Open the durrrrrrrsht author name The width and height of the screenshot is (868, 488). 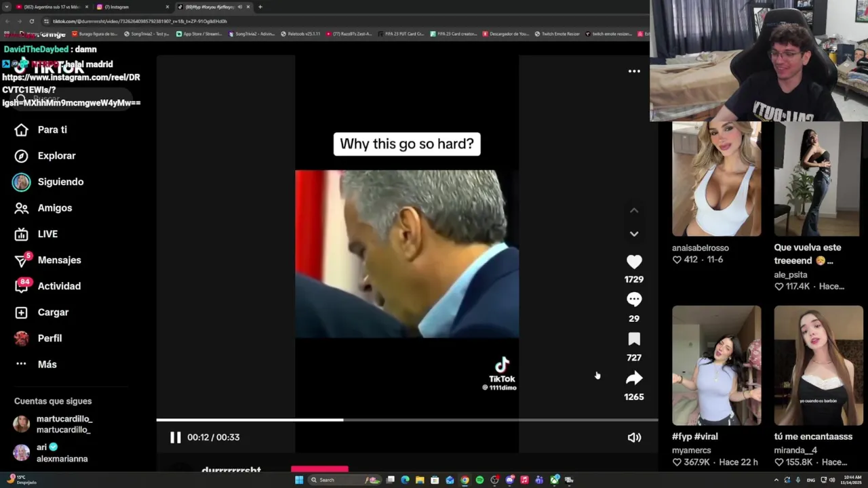[231, 470]
